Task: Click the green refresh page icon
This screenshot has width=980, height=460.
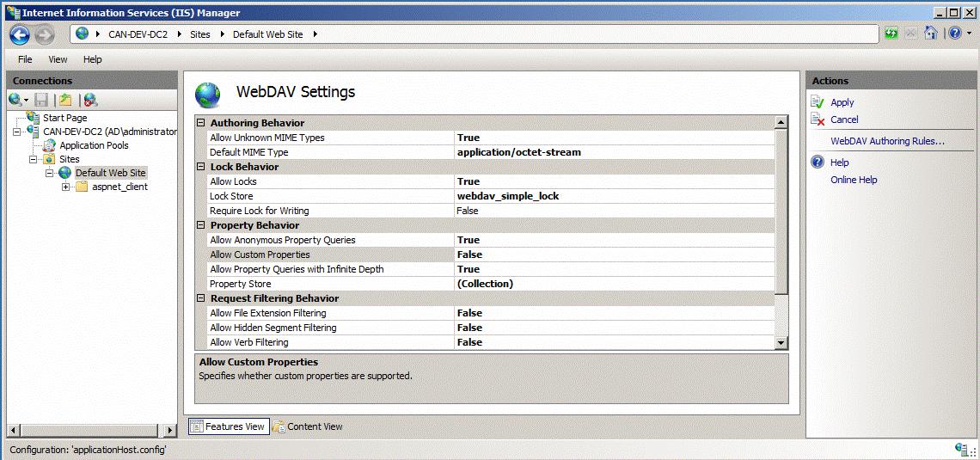Action: pos(891,34)
